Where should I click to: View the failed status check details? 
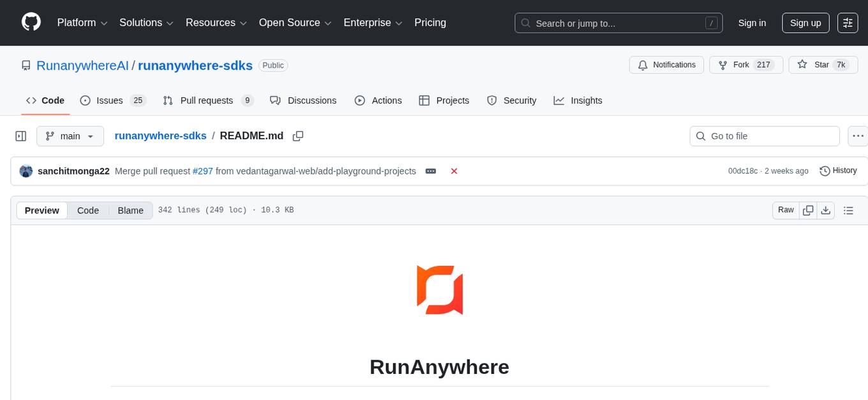tap(454, 171)
